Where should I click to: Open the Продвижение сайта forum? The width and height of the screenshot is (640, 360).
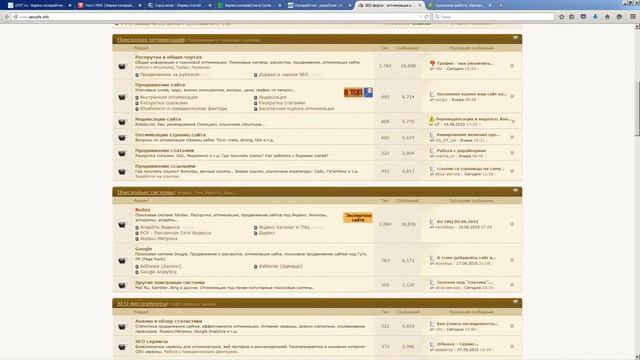tap(160, 85)
